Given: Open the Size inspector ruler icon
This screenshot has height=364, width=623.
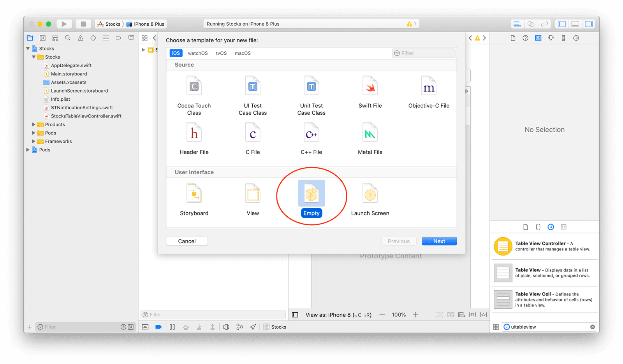Looking at the screenshot, I should pyautogui.click(x=563, y=38).
